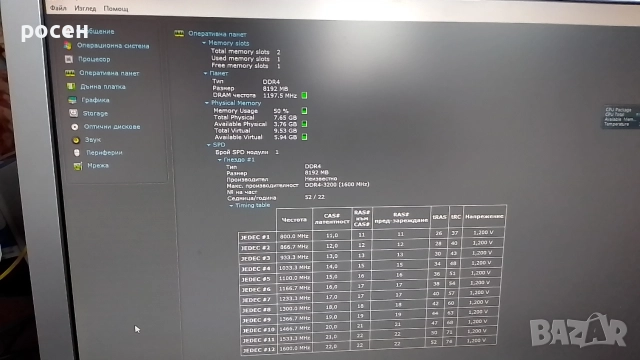Click the Дънна платка motherboard icon

pos(71,86)
